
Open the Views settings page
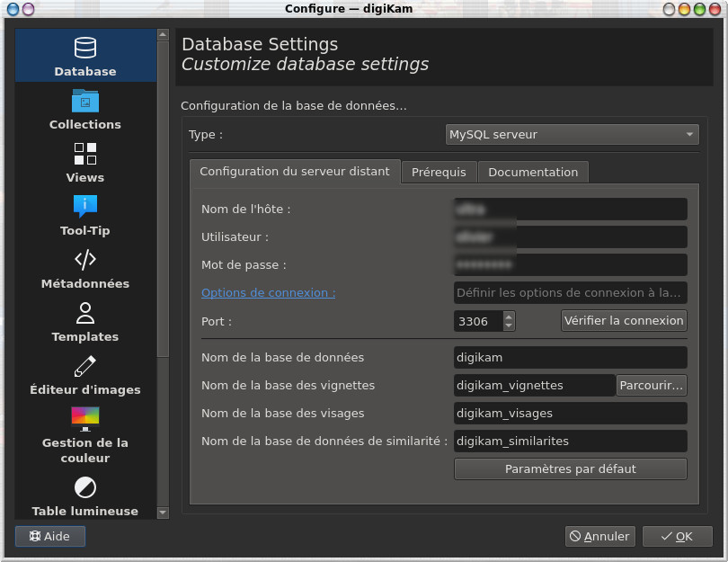85,162
